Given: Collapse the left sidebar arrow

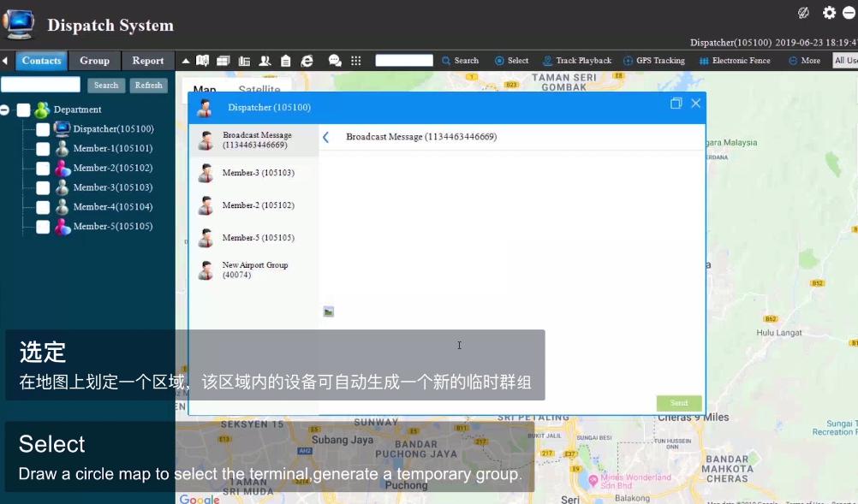Looking at the screenshot, I should click(x=5, y=61).
